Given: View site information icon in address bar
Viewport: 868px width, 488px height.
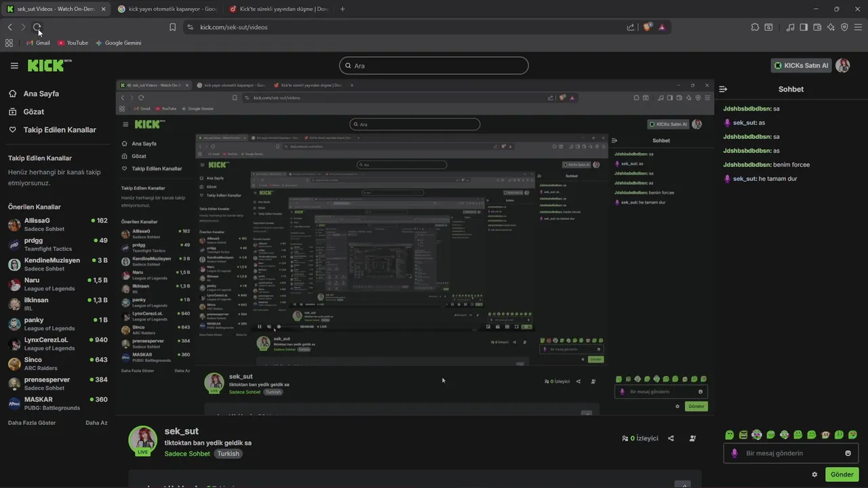Looking at the screenshot, I should [190, 27].
